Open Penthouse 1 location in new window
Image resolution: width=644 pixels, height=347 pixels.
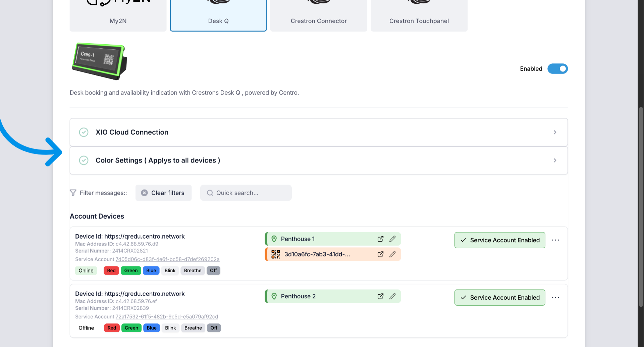380,239
